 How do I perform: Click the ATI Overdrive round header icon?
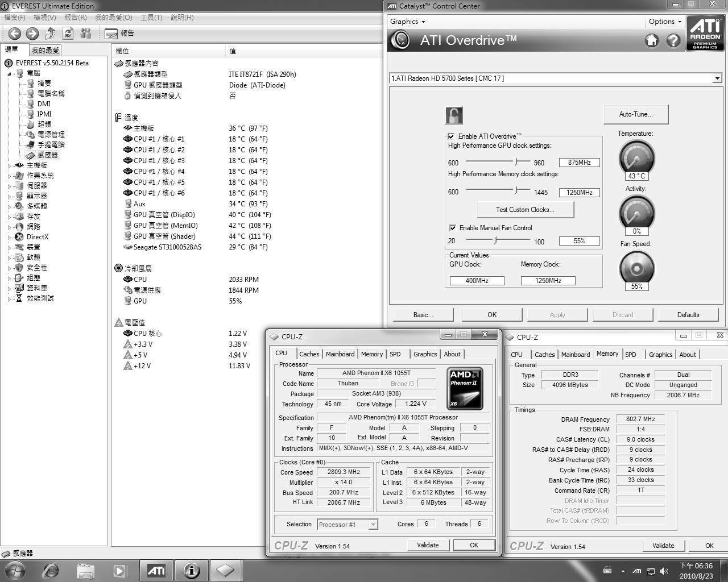click(x=401, y=40)
